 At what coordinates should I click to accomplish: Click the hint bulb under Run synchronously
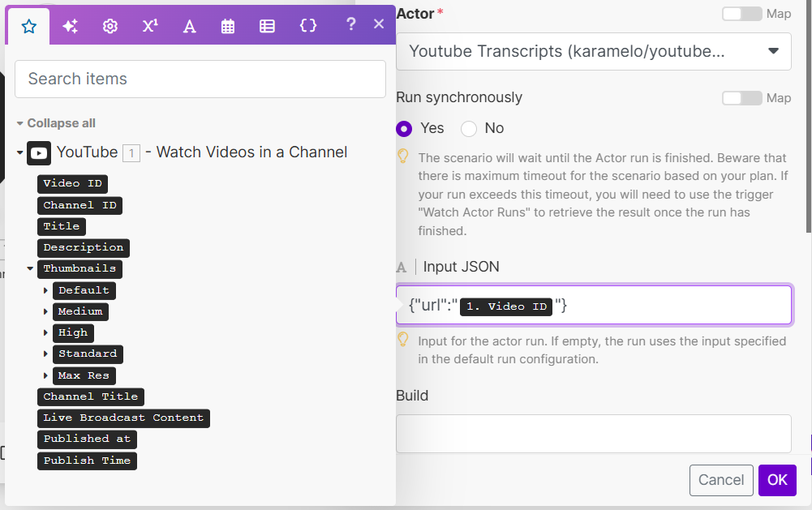[403, 156]
